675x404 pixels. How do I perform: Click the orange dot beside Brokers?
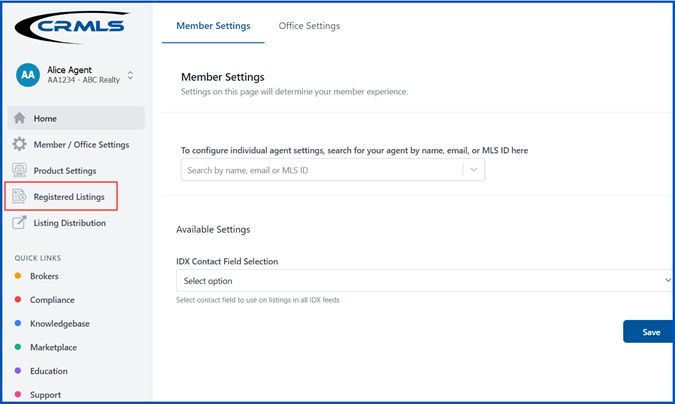coord(18,276)
